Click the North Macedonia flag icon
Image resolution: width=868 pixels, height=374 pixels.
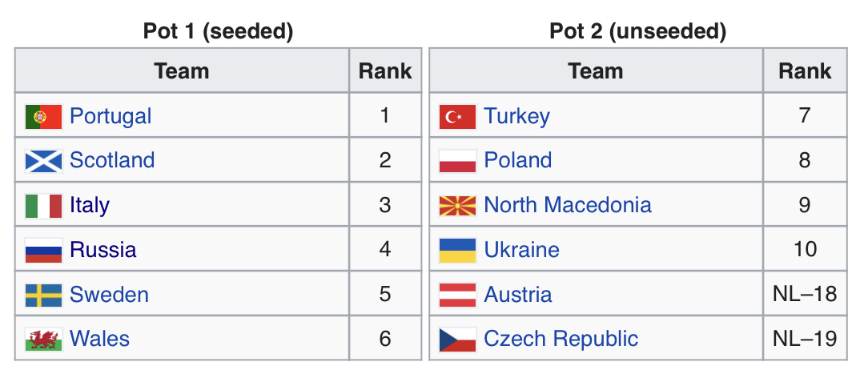pyautogui.click(x=458, y=206)
